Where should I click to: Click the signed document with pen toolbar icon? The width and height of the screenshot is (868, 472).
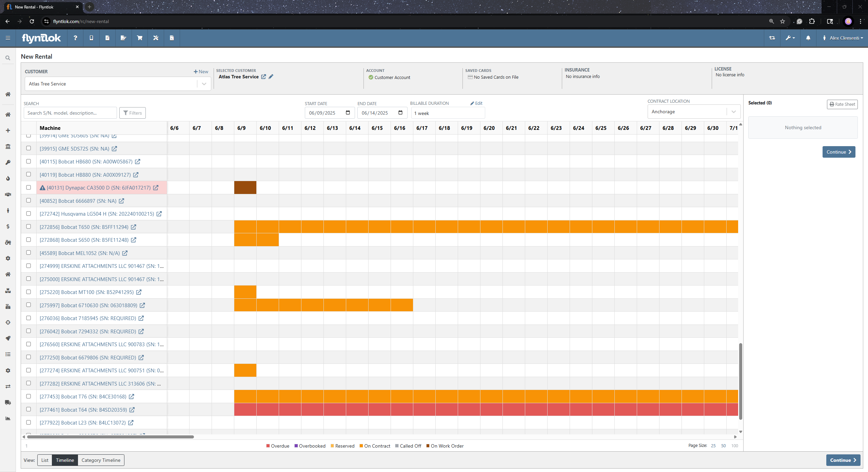123,38
